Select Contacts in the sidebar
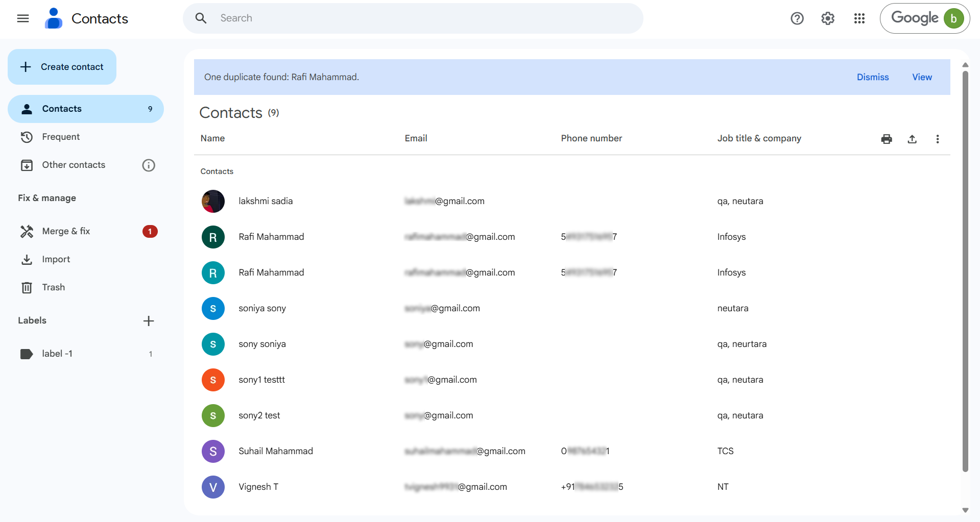980x522 pixels. [86, 109]
